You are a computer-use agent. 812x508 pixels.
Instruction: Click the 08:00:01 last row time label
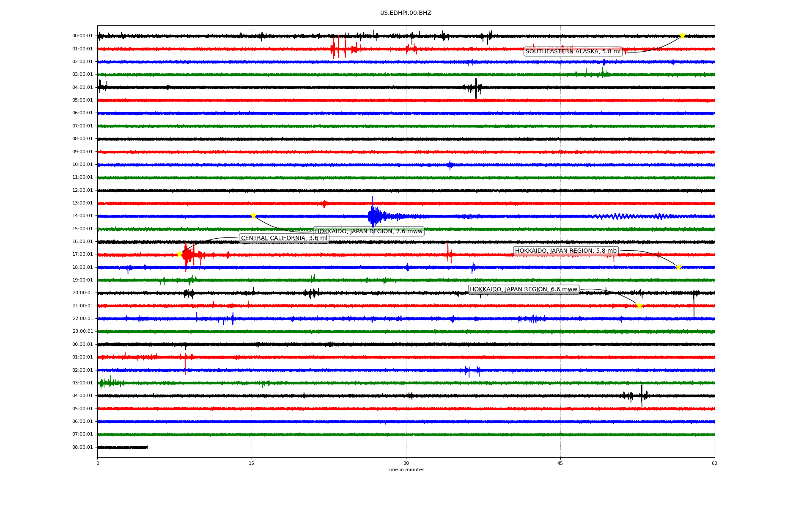[82, 447]
